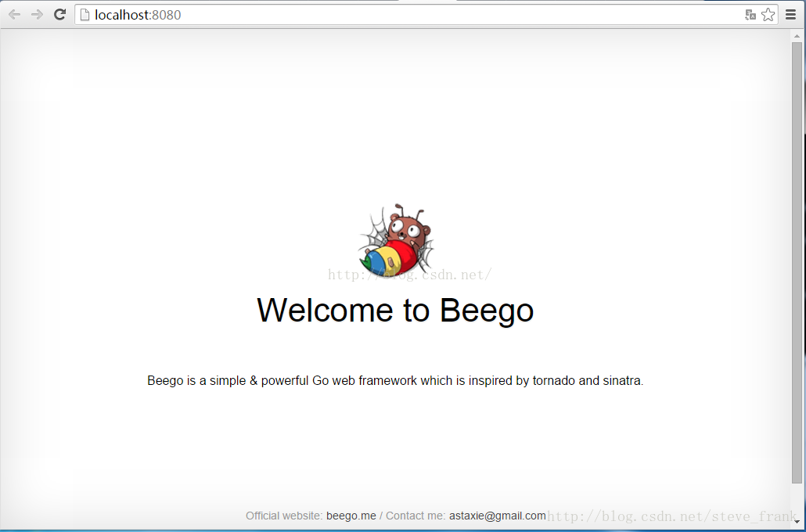Click the "Official website:" footer label
806x532 pixels.
click(x=284, y=516)
